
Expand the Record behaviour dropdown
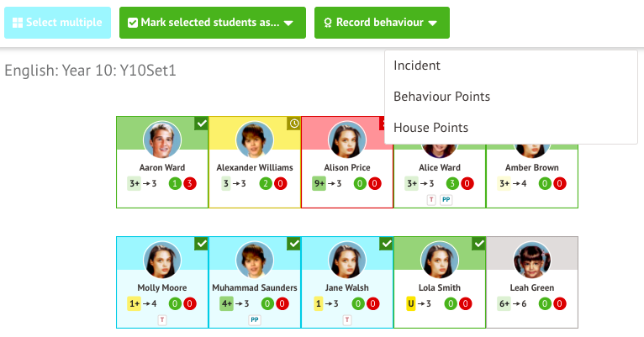[382, 23]
